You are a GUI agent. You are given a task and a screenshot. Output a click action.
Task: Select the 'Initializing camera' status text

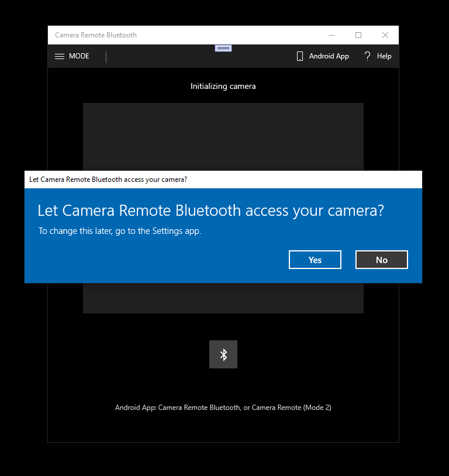[x=223, y=86]
